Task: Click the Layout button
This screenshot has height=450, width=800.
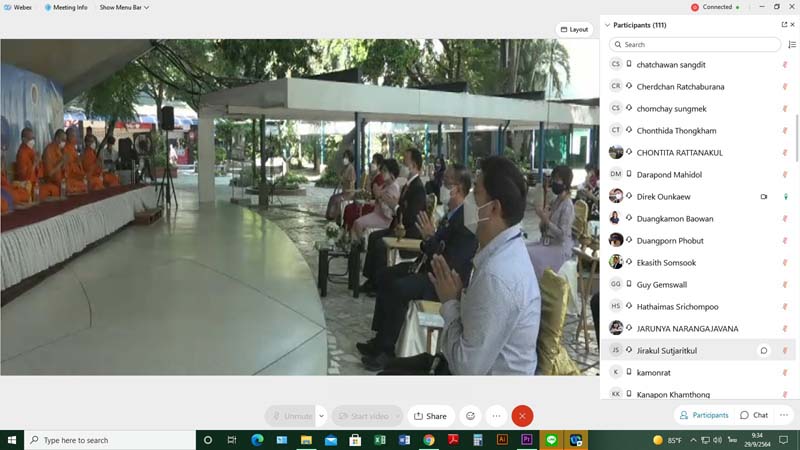Action: 574,29
